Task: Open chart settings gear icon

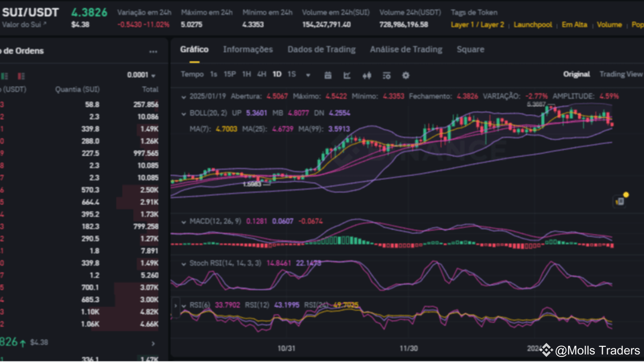Action: tap(406, 75)
